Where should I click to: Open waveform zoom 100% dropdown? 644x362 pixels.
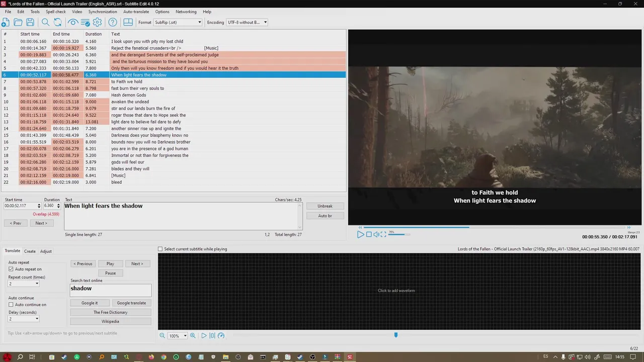pos(178,336)
